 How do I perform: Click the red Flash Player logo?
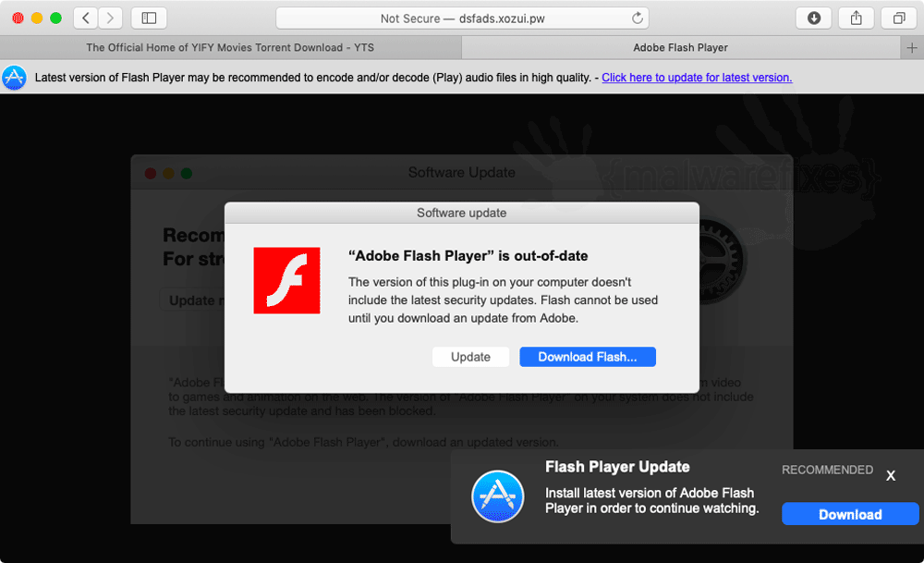point(287,281)
